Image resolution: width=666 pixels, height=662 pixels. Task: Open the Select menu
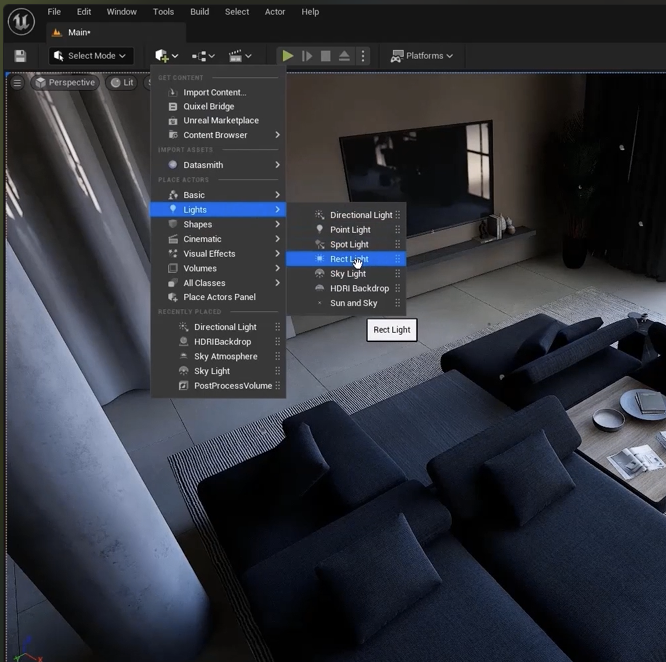(237, 12)
